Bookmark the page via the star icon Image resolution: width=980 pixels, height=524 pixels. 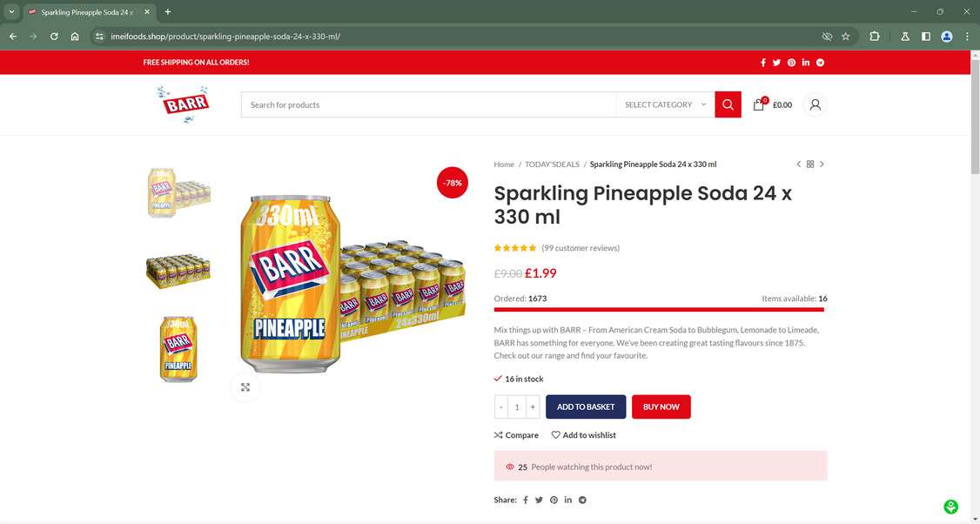coord(845,37)
